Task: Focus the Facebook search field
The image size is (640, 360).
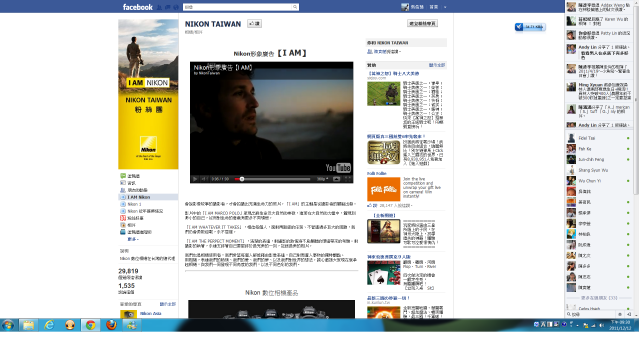Action: point(238,7)
